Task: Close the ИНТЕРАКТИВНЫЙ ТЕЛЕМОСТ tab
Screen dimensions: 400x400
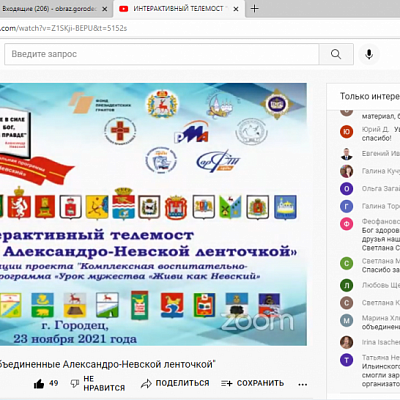Action: click(236, 9)
